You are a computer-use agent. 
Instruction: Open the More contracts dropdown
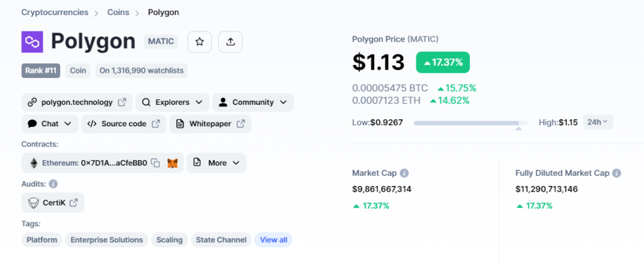(x=216, y=163)
